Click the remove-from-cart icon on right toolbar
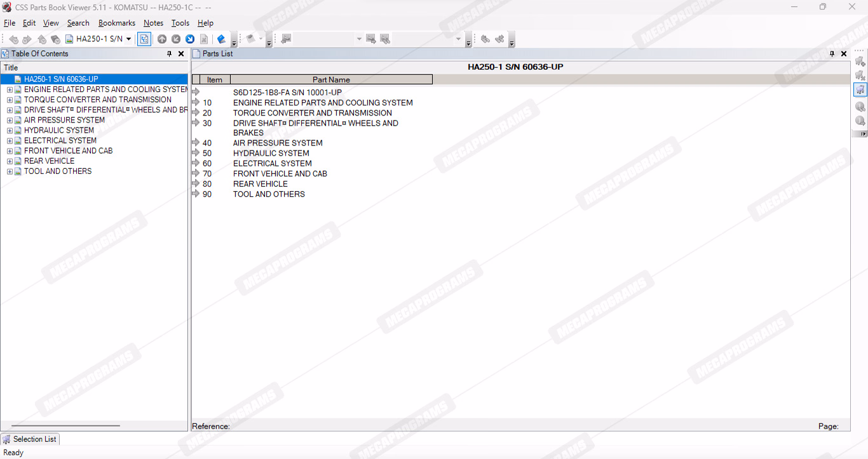This screenshot has height=459, width=868. tap(860, 76)
